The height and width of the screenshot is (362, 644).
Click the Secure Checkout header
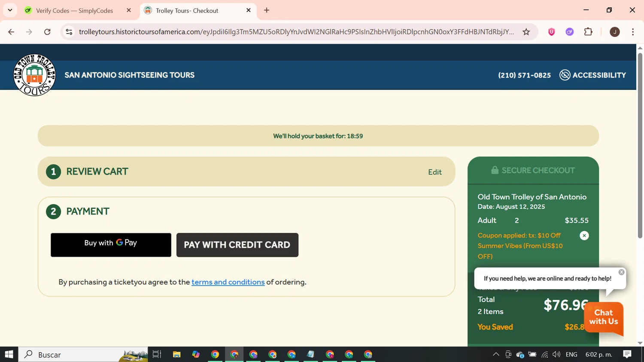tap(533, 170)
